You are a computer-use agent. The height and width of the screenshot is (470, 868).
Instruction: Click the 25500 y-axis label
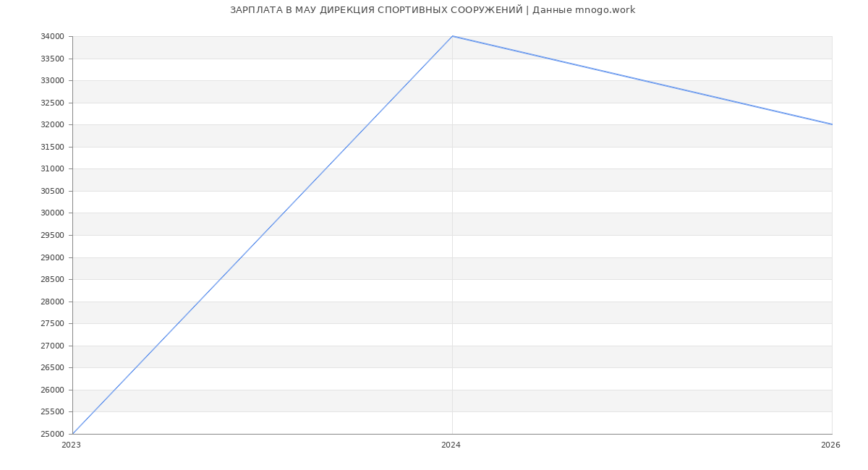[x=52, y=411]
